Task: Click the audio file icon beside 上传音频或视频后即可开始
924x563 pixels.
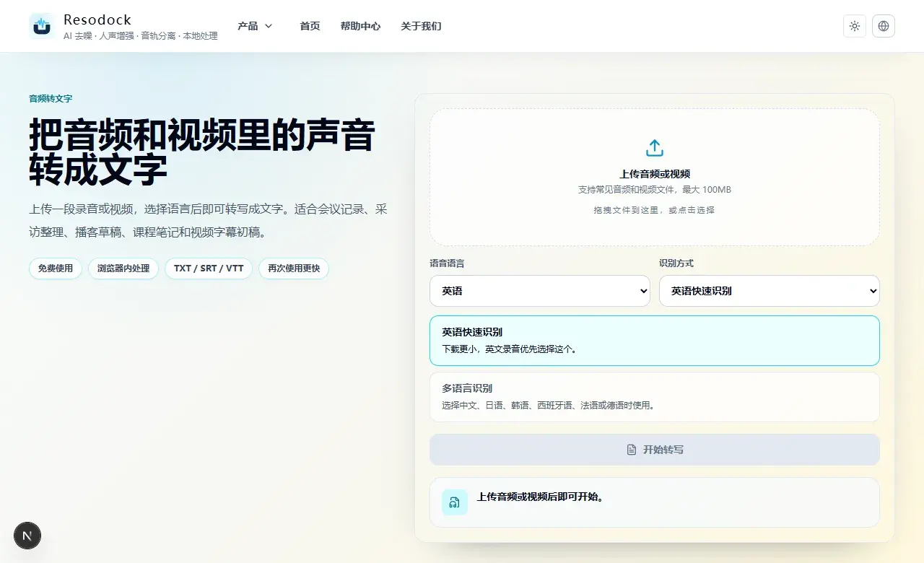Action: (x=455, y=502)
